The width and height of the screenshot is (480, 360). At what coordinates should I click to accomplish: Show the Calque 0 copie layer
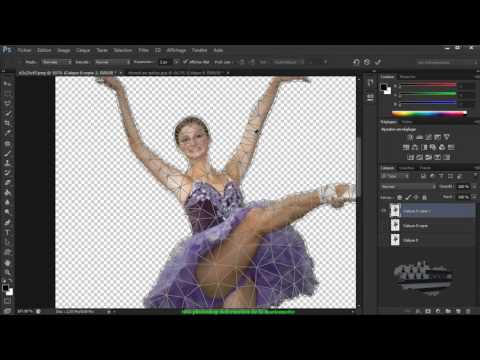point(384,226)
